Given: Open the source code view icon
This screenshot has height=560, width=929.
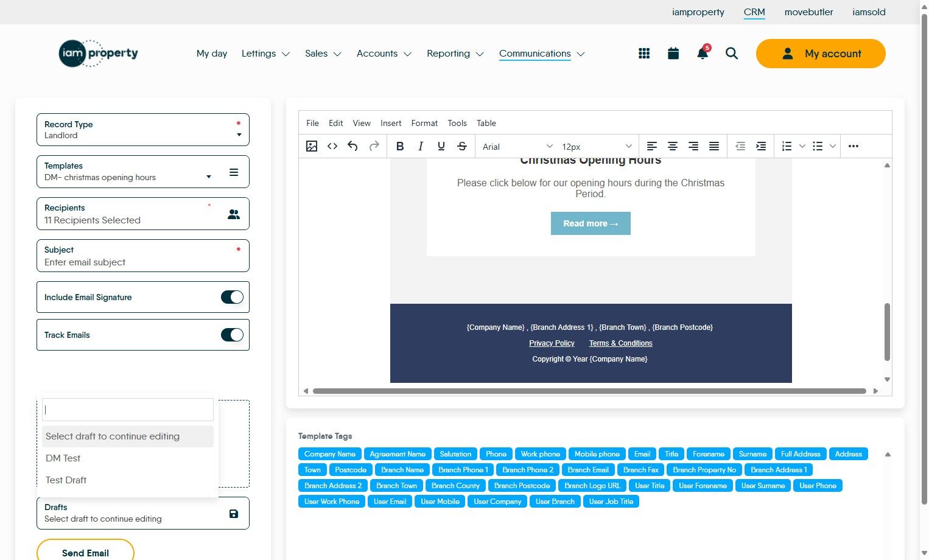Looking at the screenshot, I should (332, 146).
